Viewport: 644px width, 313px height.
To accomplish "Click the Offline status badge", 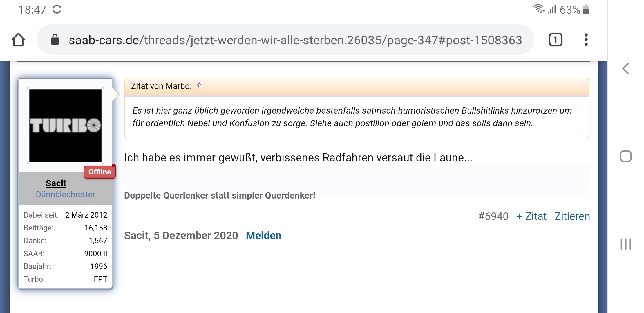I will coord(100,172).
